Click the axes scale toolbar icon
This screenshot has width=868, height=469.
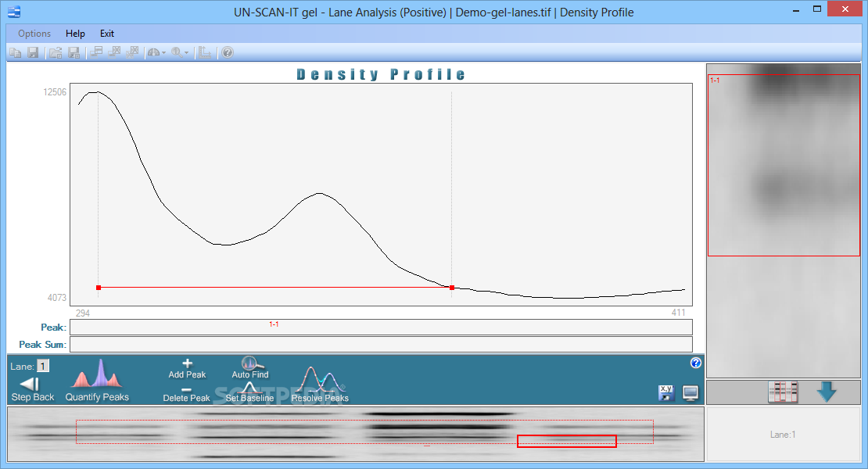coord(205,52)
